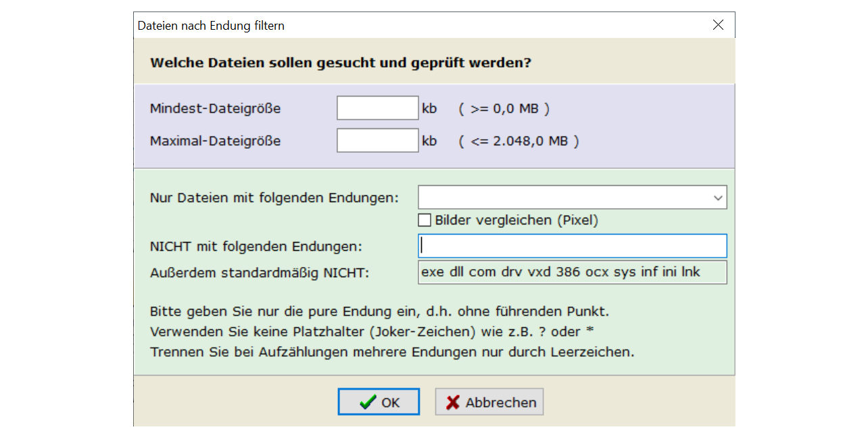Screen dimensions: 868x438
Task: Click the '( <= 2.048,0 MB )' size hint
Action: [519, 141]
